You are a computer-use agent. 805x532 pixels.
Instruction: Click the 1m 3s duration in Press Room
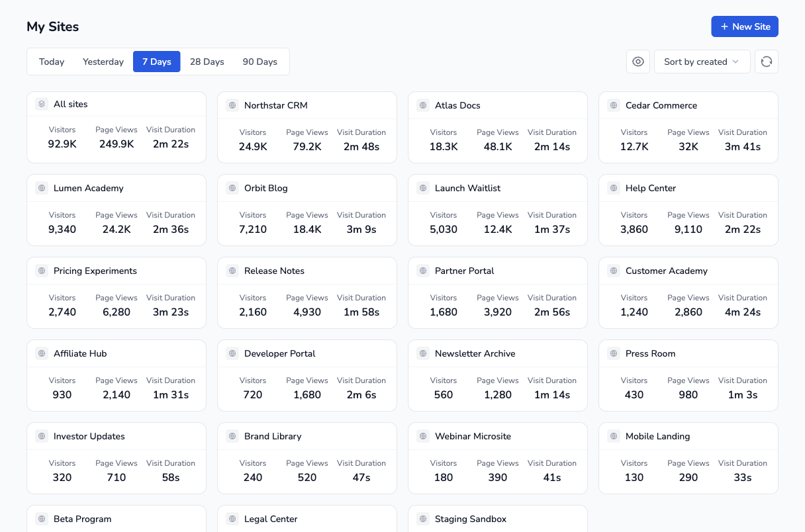pos(743,394)
